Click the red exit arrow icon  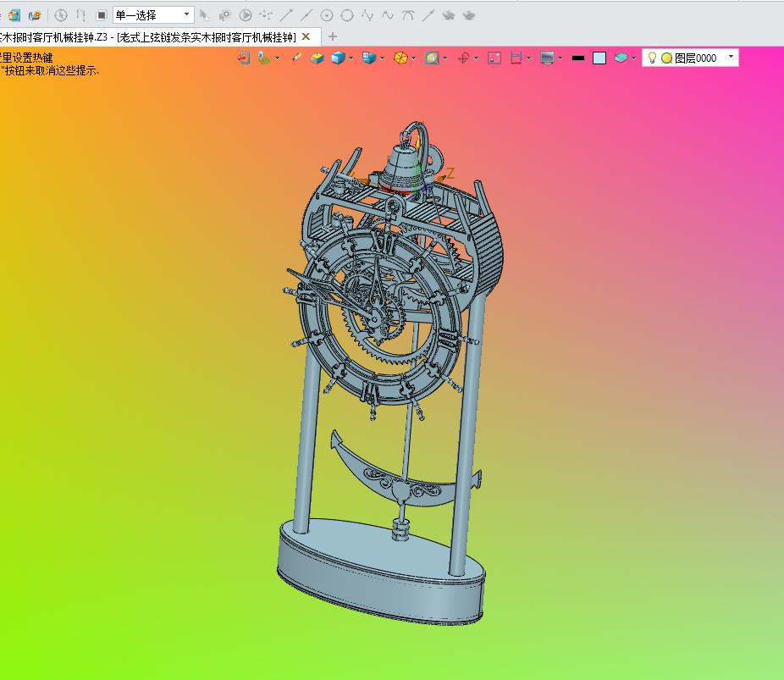point(244,58)
